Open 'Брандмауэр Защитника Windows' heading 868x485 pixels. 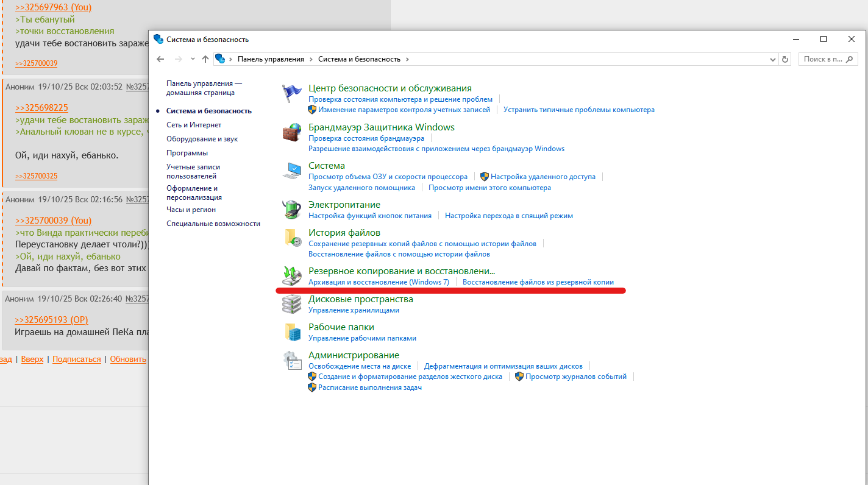click(x=382, y=127)
